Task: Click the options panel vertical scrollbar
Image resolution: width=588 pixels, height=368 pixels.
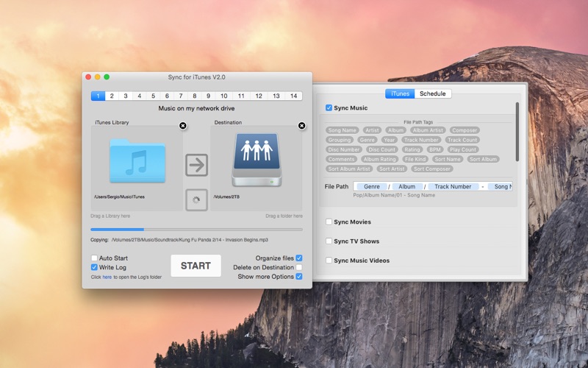Action: tap(517, 132)
